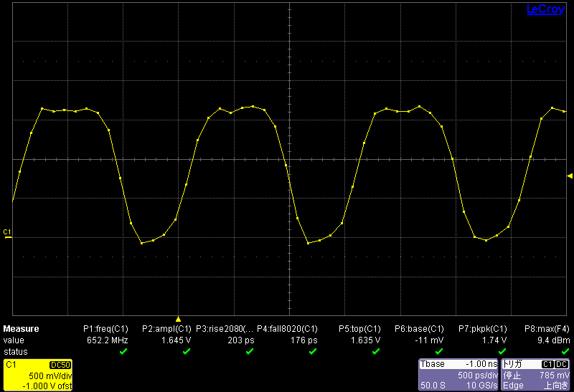Click the 10 GS/s sample rate
574x392 pixels.
(481, 386)
